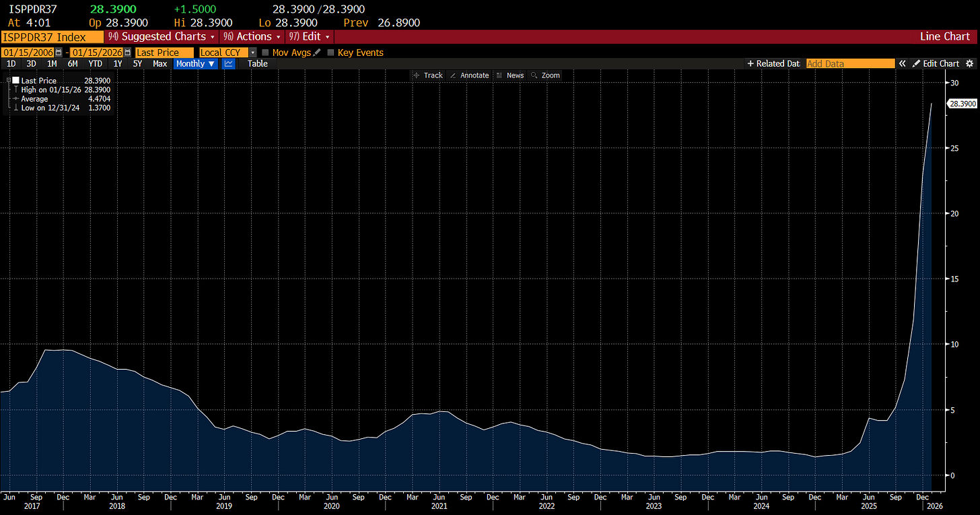980x515 pixels.
Task: Select the 3D time range
Action: (x=31, y=64)
